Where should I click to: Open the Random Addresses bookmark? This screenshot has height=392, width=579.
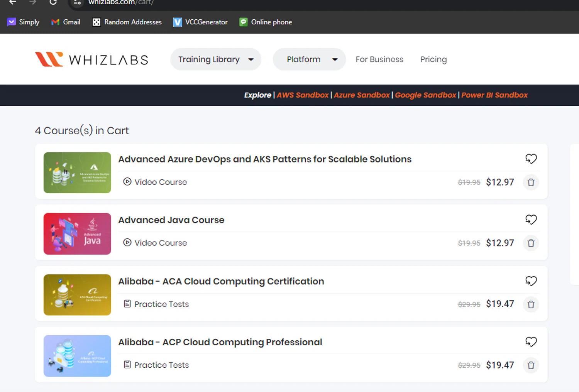pyautogui.click(x=127, y=22)
